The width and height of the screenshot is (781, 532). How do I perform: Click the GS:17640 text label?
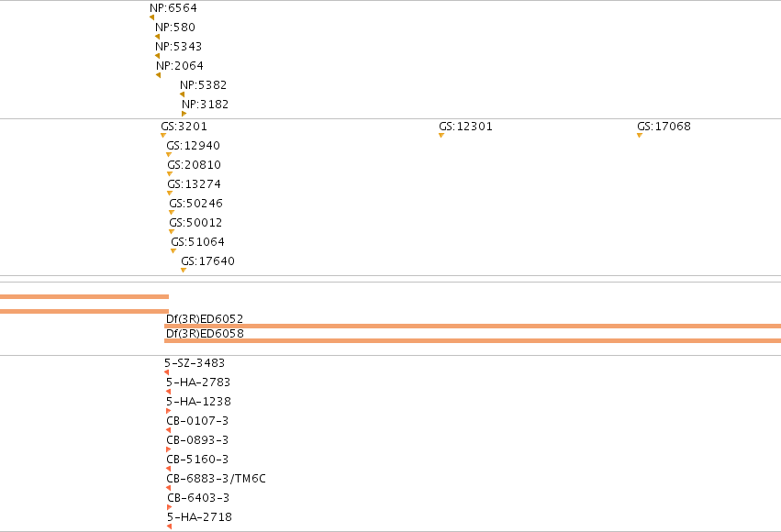tap(208, 261)
